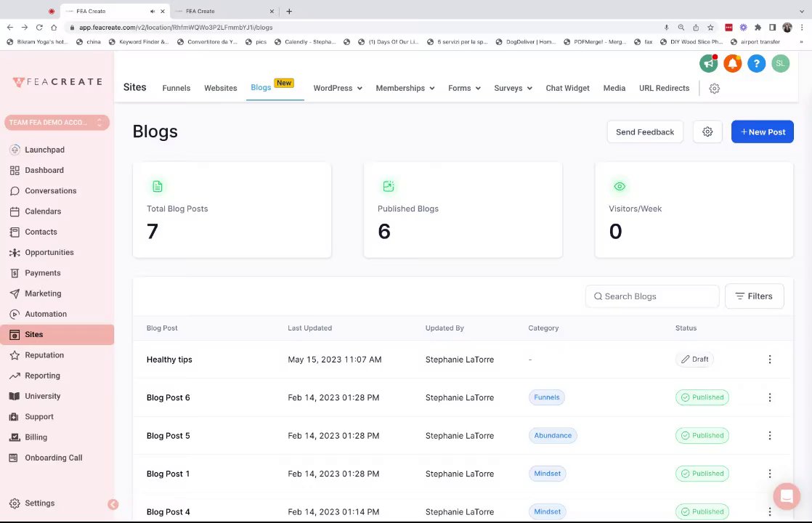Click the browser address bar
Viewport: 812px width, 523px height.
[362, 28]
